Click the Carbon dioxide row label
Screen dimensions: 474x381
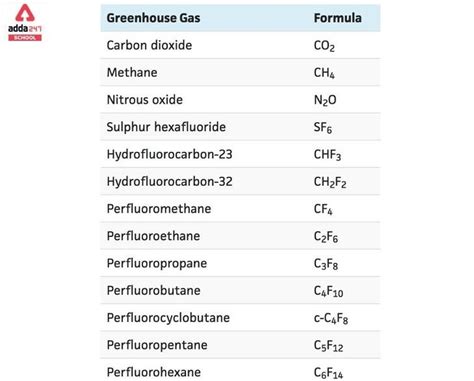[x=149, y=45]
